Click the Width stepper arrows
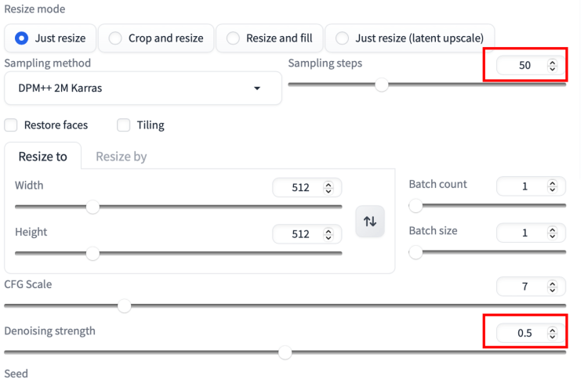This screenshot has height=379, width=588. click(x=328, y=188)
